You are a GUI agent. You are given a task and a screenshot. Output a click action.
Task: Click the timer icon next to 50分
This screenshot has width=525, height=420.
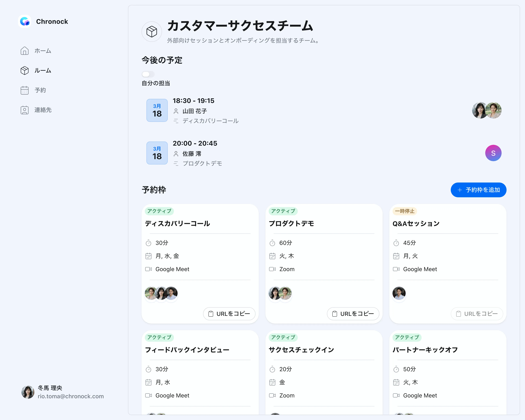396,369
